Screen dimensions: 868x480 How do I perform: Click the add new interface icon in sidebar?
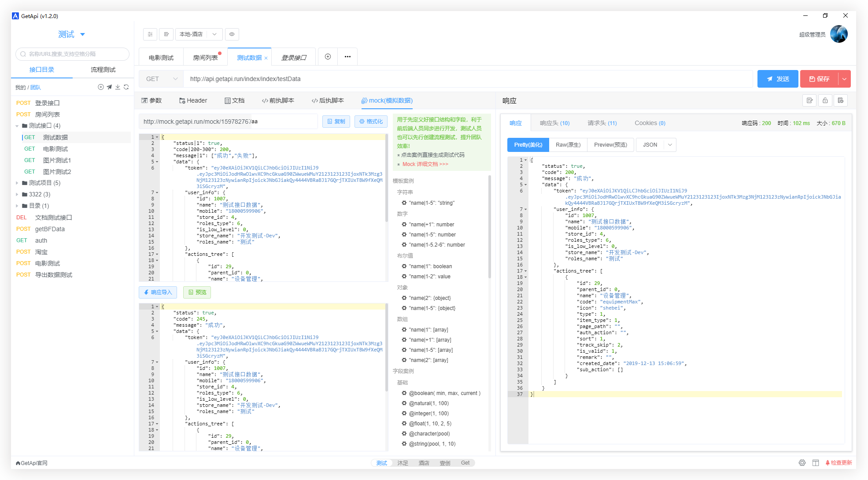click(100, 87)
